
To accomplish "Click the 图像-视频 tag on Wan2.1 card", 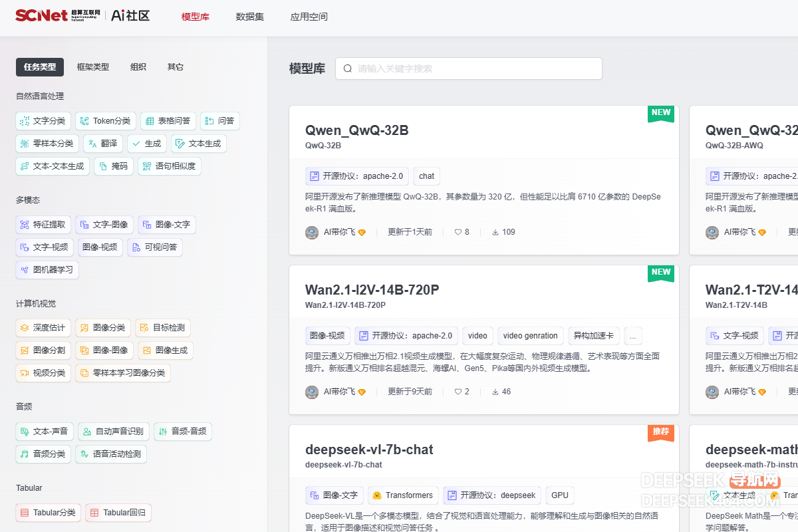I will point(328,336).
